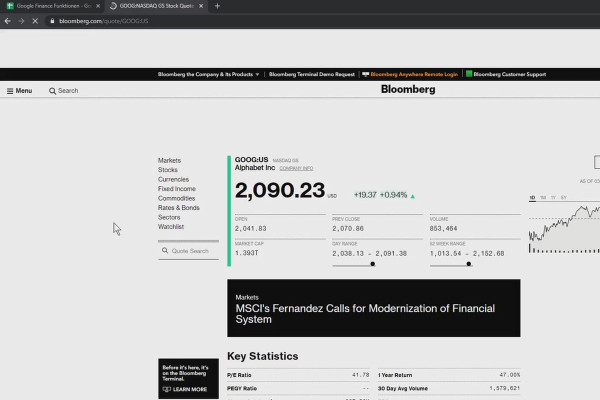
Task: Open a new tab with plus button
Action: click(x=217, y=6)
